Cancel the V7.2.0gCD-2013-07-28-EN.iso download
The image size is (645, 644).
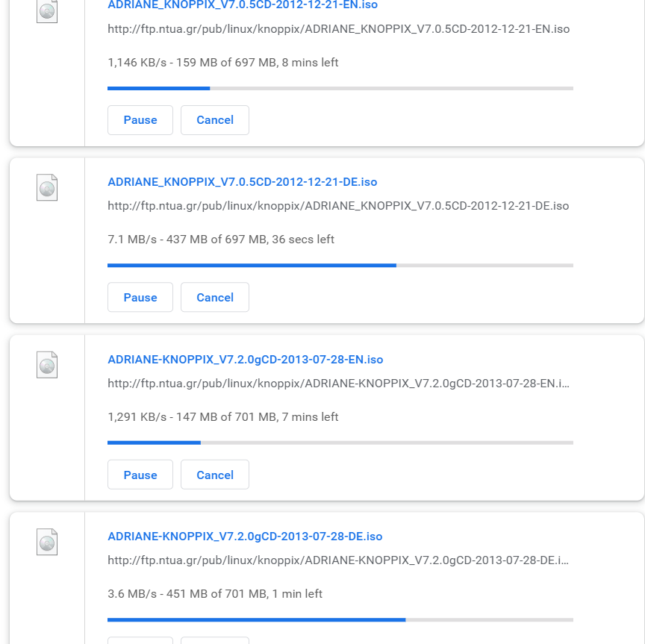tap(215, 475)
